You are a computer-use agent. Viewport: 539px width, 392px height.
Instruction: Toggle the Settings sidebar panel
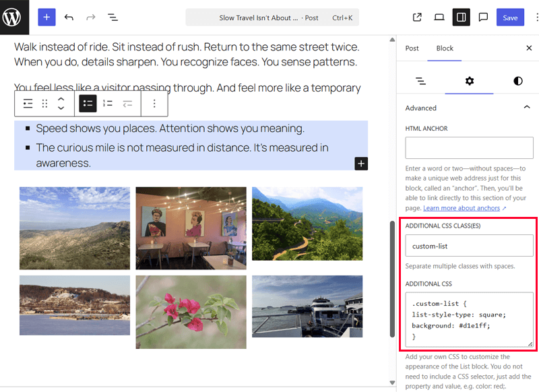point(461,18)
